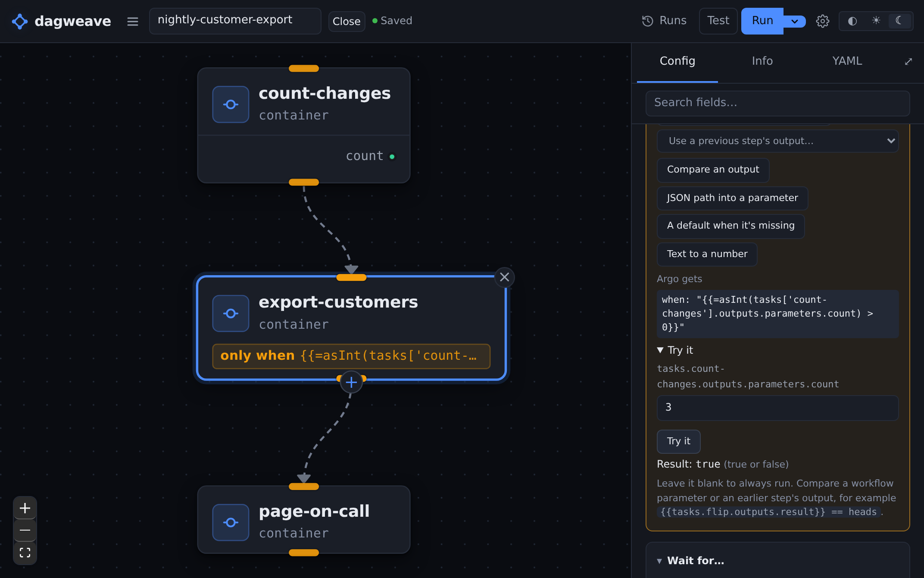This screenshot has width=924, height=578.
Task: Expand the side panel
Action: [908, 62]
